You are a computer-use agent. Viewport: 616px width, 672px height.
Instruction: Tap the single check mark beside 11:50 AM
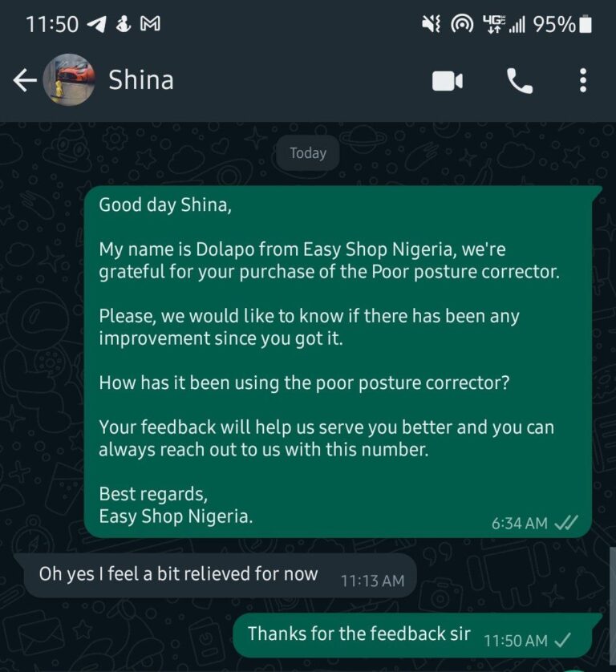tap(562, 640)
